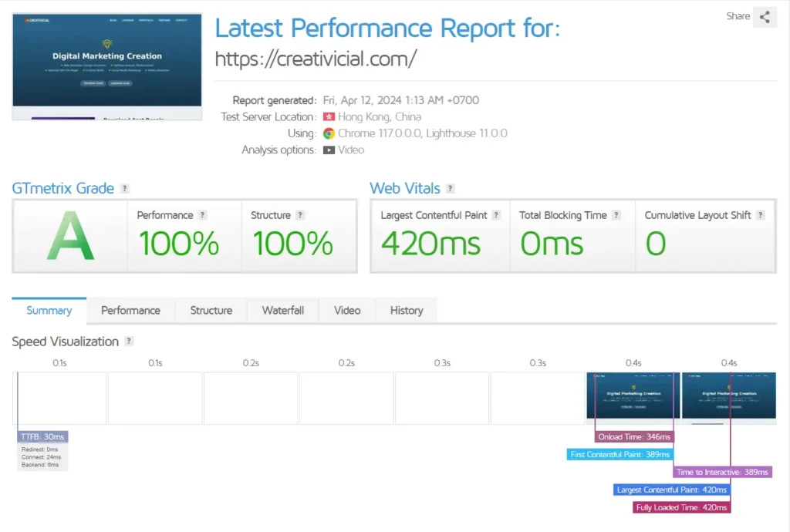This screenshot has width=790, height=532.
Task: Click help icon for Cumulative Layout Shift
Action: click(760, 215)
